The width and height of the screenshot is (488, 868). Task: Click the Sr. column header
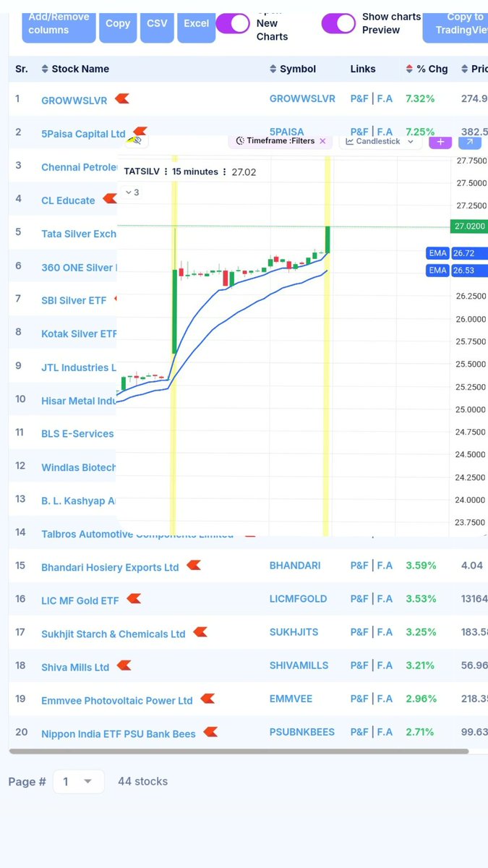click(22, 69)
